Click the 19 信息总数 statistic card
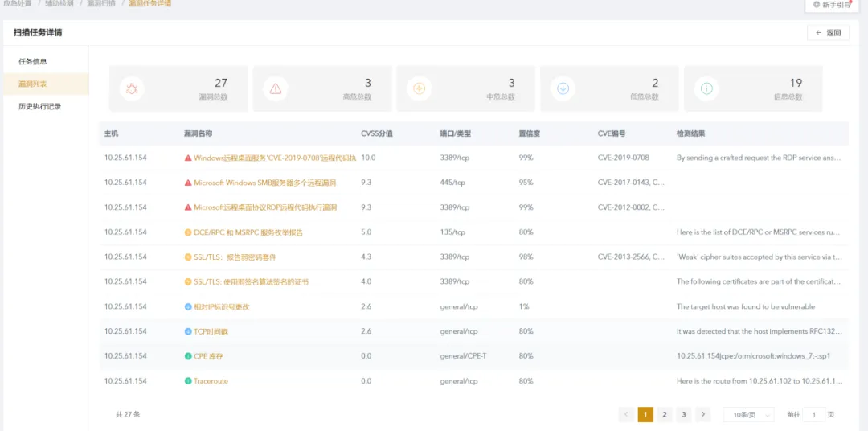 coord(753,88)
